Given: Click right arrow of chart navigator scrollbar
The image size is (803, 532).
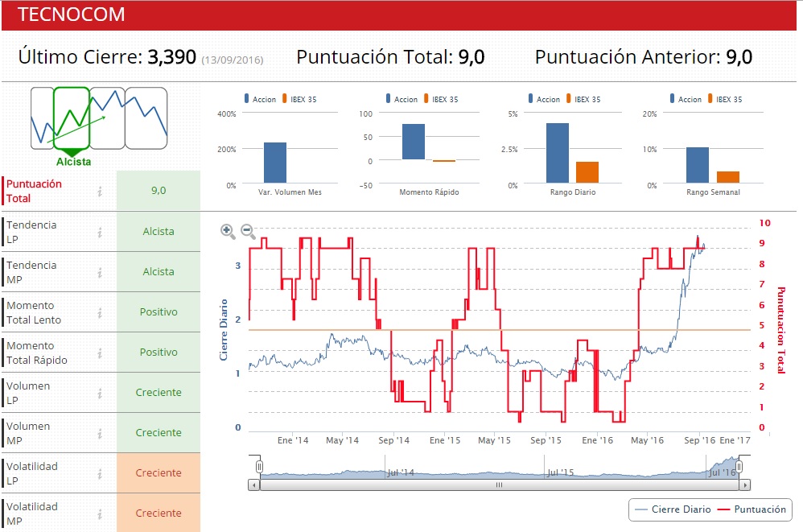Looking at the screenshot, I should point(745,485).
